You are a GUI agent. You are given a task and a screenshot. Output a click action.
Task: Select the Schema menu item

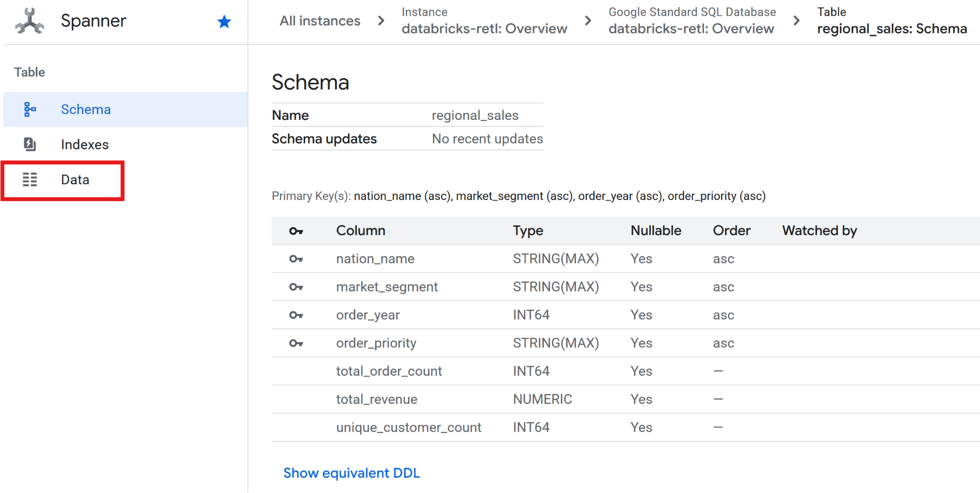point(86,110)
